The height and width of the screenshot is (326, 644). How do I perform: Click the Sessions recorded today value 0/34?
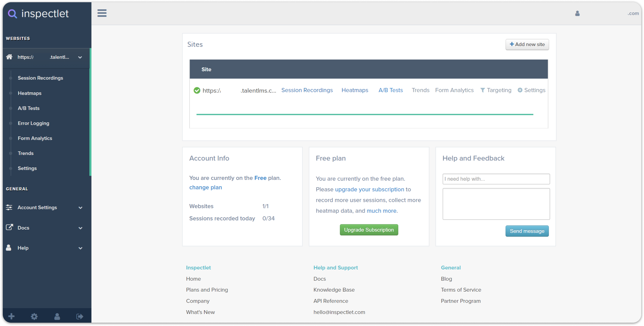click(x=268, y=218)
